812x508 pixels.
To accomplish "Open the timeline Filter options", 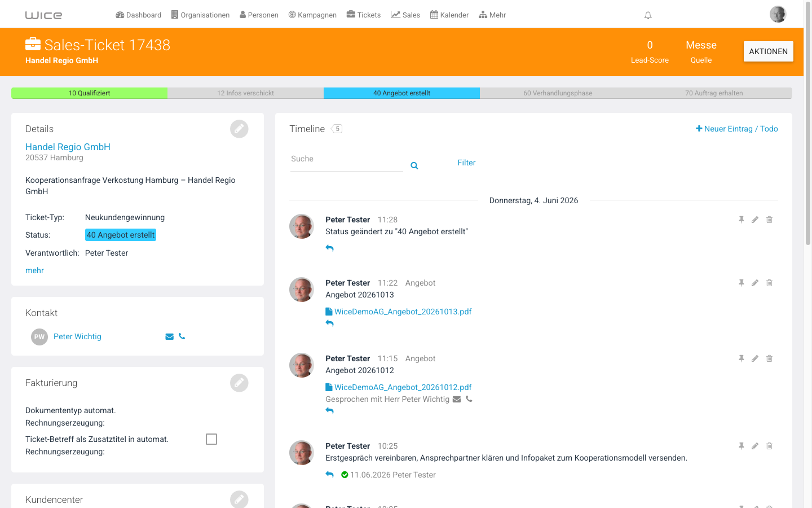I will coord(466,163).
